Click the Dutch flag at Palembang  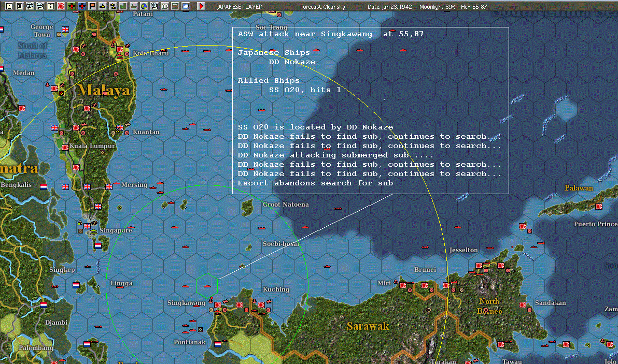[x=87, y=344]
